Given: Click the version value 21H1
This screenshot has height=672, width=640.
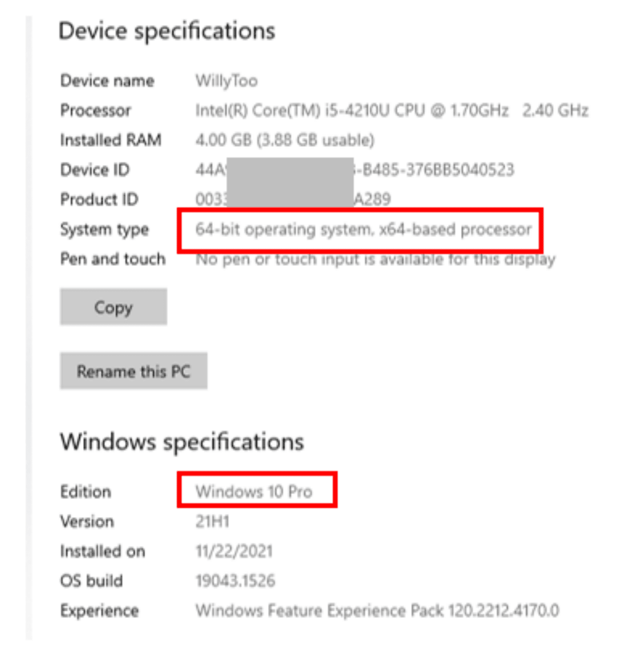Looking at the screenshot, I should point(212,521).
